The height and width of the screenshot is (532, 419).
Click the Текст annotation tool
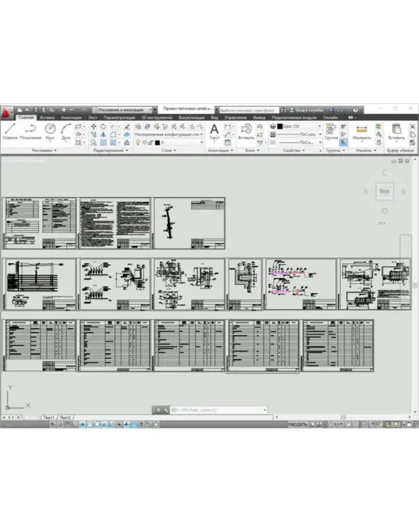pos(214,131)
